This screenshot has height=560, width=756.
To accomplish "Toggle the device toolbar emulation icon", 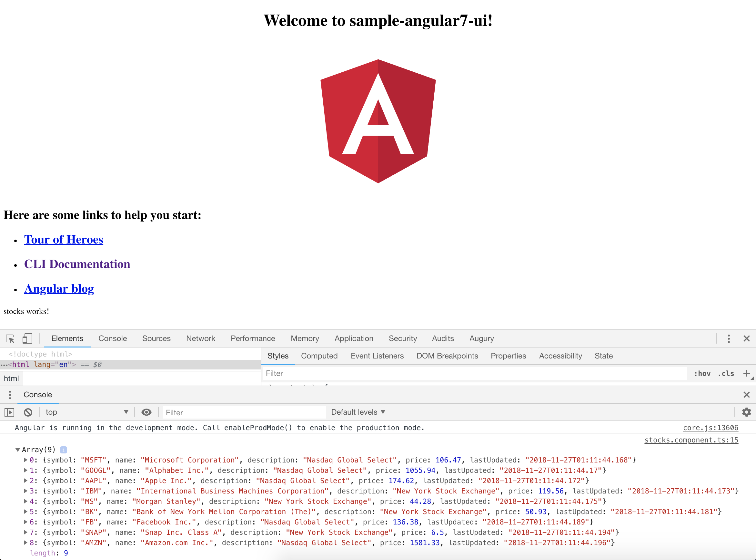I will pos(28,338).
